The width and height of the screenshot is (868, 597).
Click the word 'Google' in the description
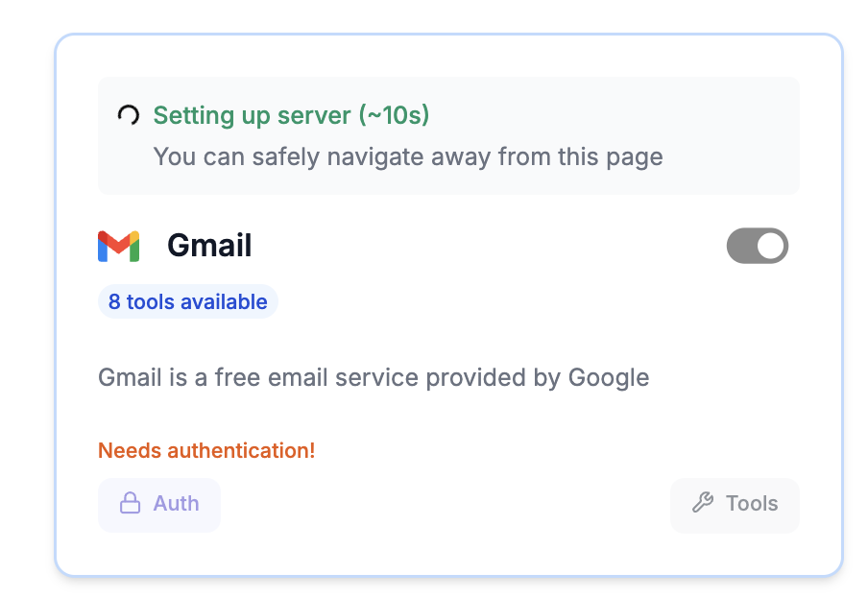tap(609, 377)
